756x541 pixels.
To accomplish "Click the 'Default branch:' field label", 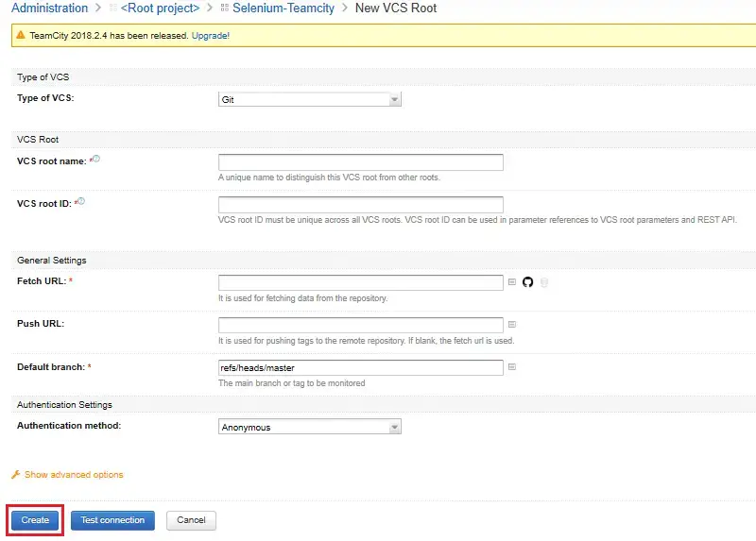I will pyautogui.click(x=51, y=367).
